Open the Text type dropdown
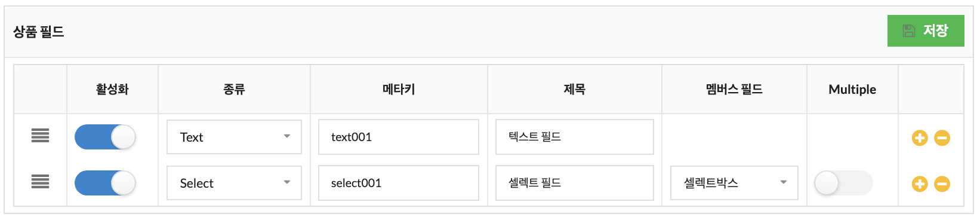The height and width of the screenshot is (220, 980). click(234, 137)
